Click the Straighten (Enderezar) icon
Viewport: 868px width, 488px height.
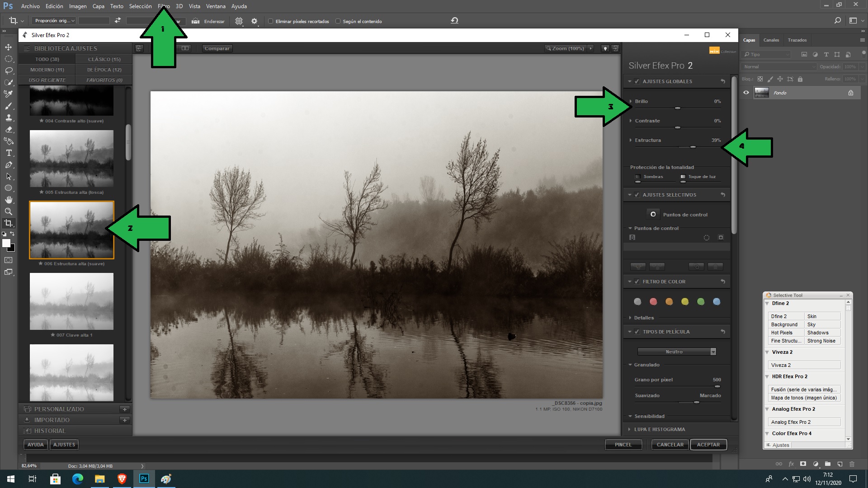point(196,21)
